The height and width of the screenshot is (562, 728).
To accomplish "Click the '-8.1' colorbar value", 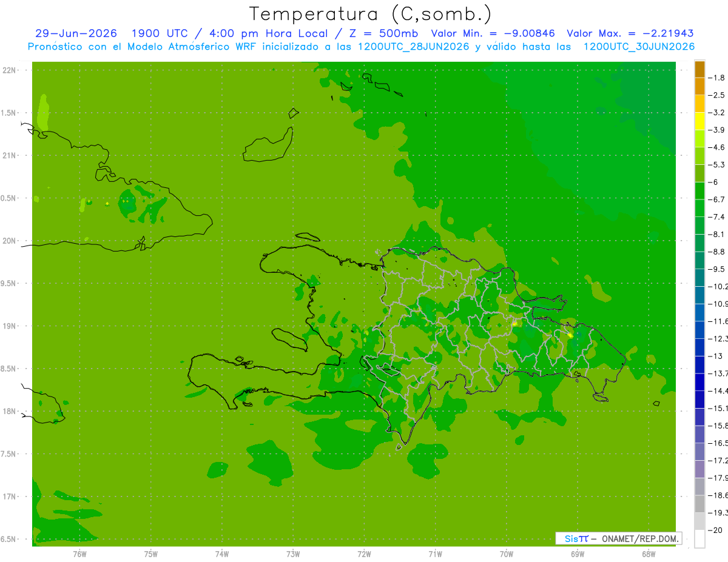I will pyautogui.click(x=716, y=234).
